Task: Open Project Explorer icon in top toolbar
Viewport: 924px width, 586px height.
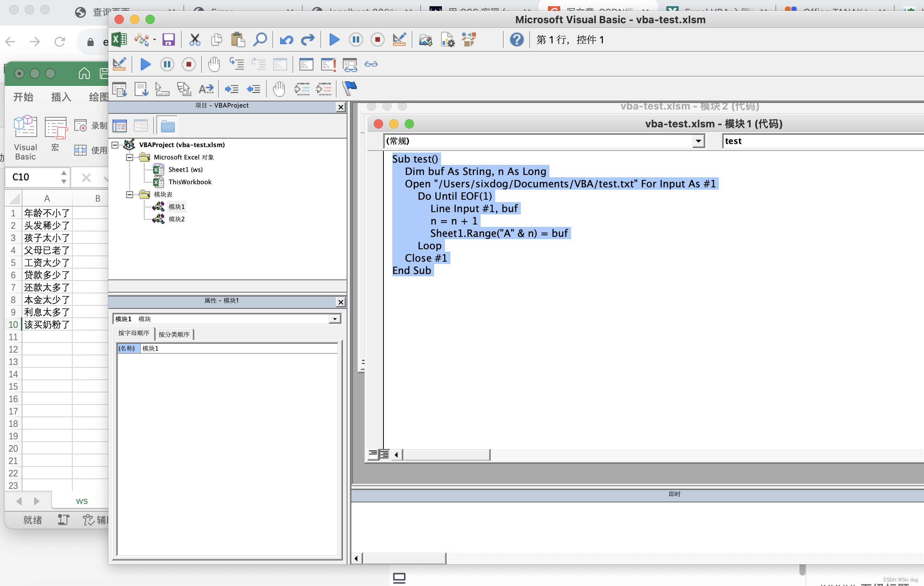Action: [426, 39]
